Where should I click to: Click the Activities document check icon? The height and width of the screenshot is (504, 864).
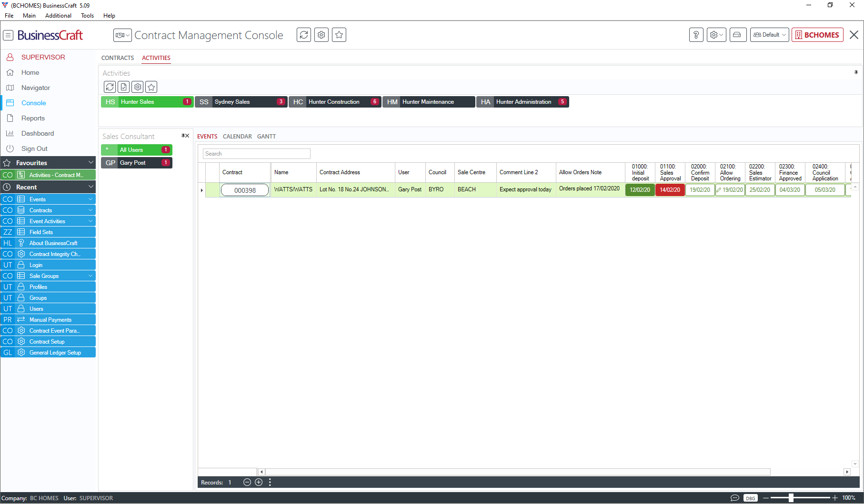coord(124,87)
